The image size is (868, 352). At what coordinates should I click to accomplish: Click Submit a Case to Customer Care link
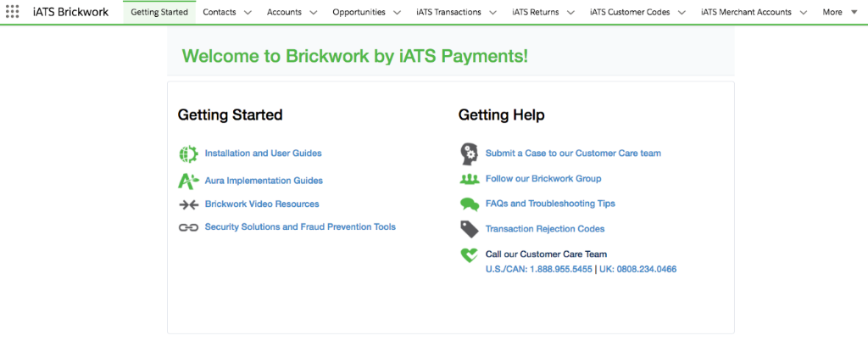tap(573, 153)
